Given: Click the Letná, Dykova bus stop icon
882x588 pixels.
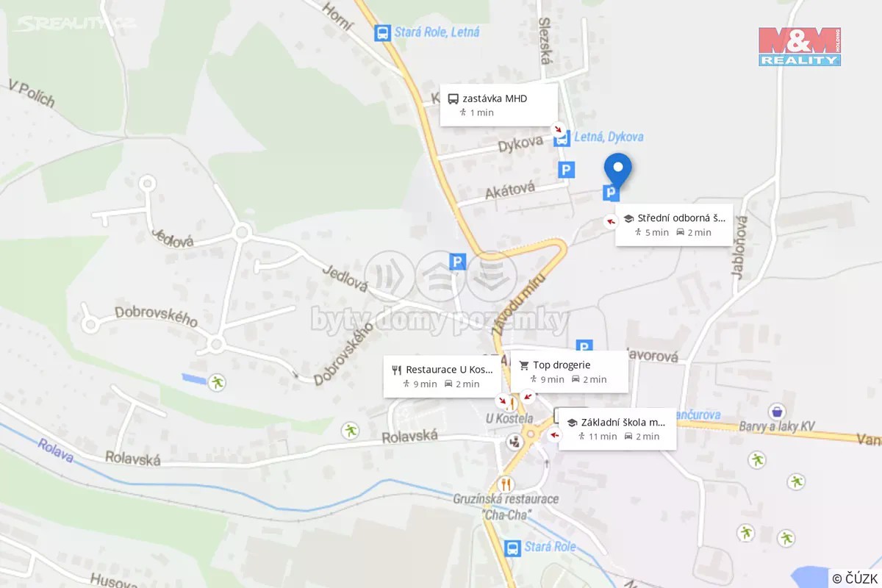Looking at the screenshot, I should click(x=562, y=137).
